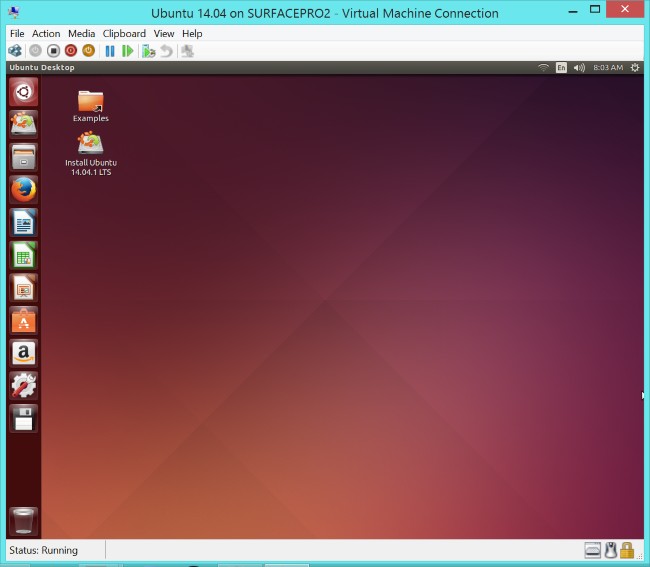Click the mouse status icon in the status bar

(610, 550)
